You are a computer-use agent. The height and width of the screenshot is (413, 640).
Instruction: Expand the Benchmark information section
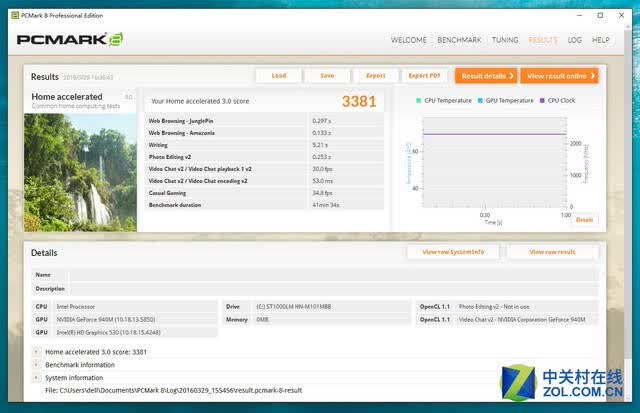point(36,365)
